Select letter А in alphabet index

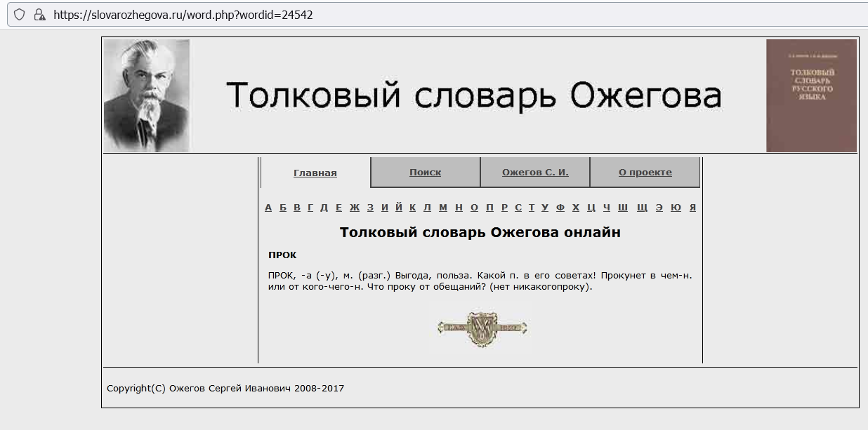[x=268, y=207]
